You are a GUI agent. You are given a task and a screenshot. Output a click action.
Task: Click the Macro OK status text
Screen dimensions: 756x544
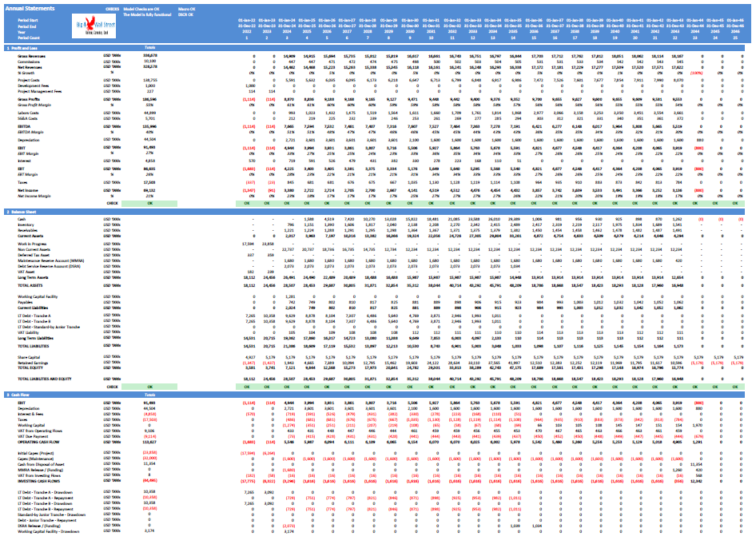tap(186, 9)
